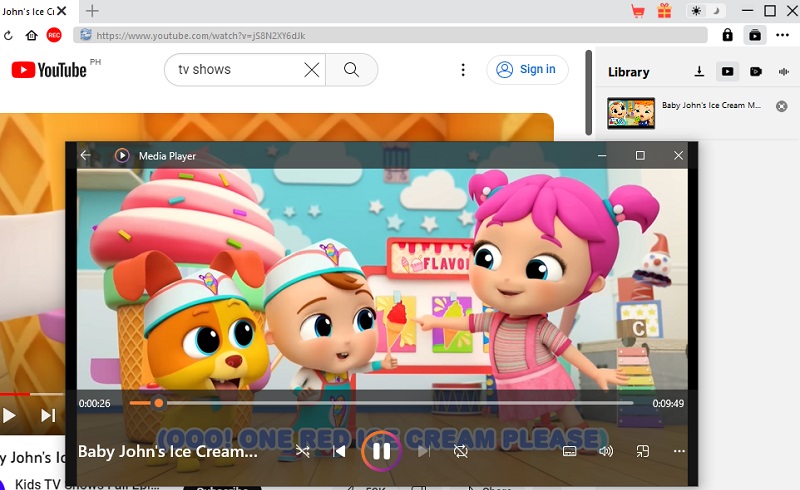Click the 0:00:26 elapsed time label
The image size is (800, 490).
[94, 403]
